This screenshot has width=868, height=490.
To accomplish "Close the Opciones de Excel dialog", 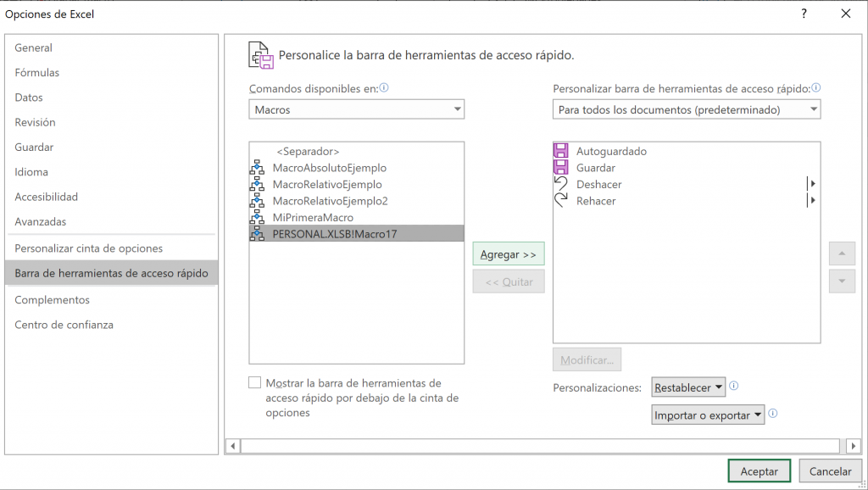I will coord(845,14).
